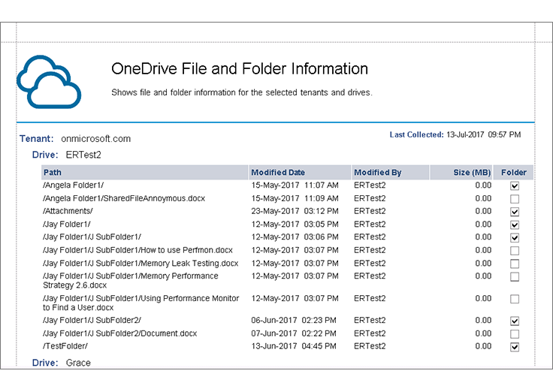Toggle Folder checkbox for /Jay Folder1/J SubFolder2/ row
Viewport: 553px width, 392px height.
515,321
